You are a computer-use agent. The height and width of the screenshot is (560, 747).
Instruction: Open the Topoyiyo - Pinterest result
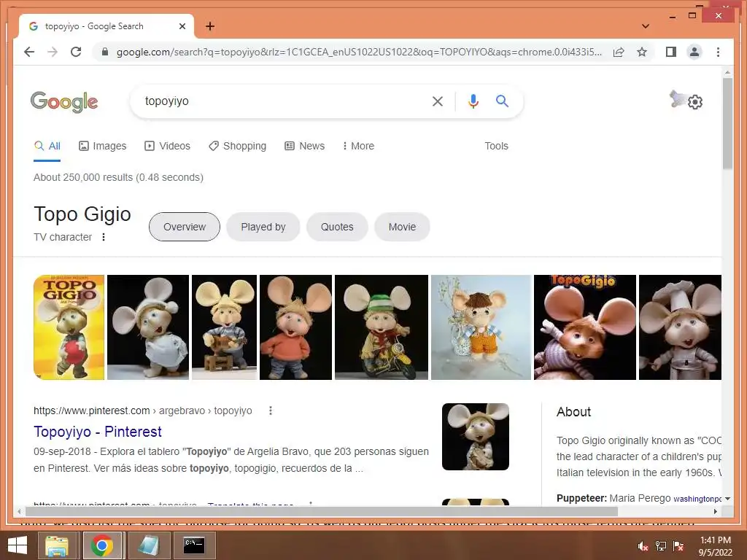[98, 432]
